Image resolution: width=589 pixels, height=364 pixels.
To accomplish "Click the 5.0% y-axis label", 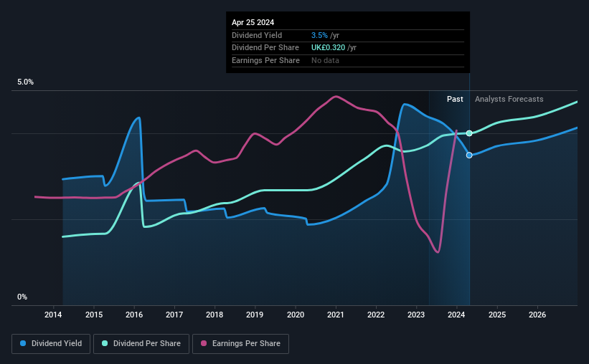I will 26,82.
